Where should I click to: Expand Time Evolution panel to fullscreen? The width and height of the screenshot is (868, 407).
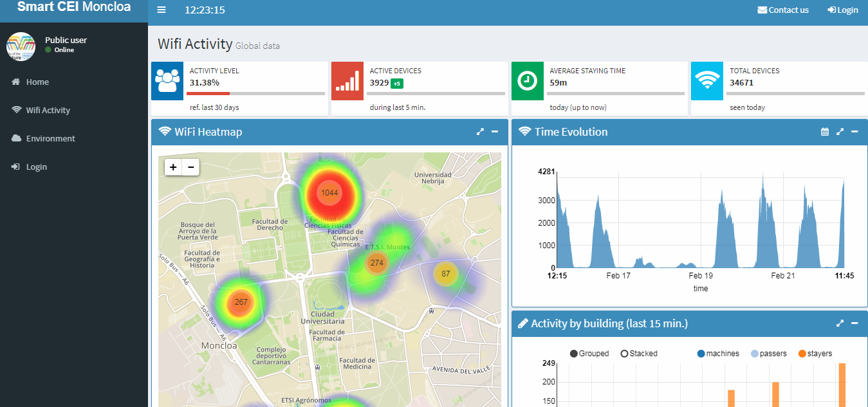840,132
